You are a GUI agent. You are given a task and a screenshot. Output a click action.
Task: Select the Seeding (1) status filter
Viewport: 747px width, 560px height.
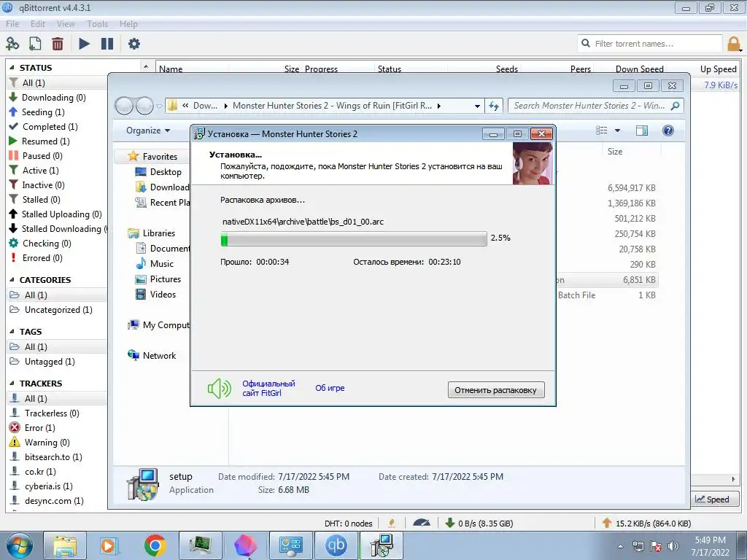[43, 112]
